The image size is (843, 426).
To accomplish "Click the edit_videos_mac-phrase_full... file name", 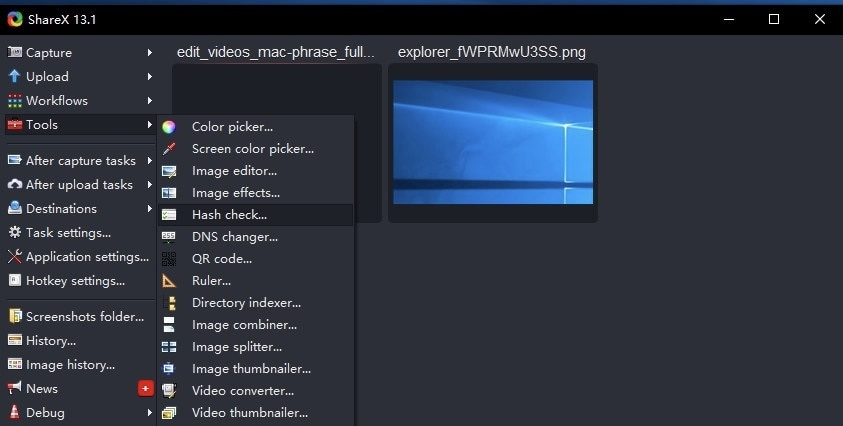I will tap(275, 52).
